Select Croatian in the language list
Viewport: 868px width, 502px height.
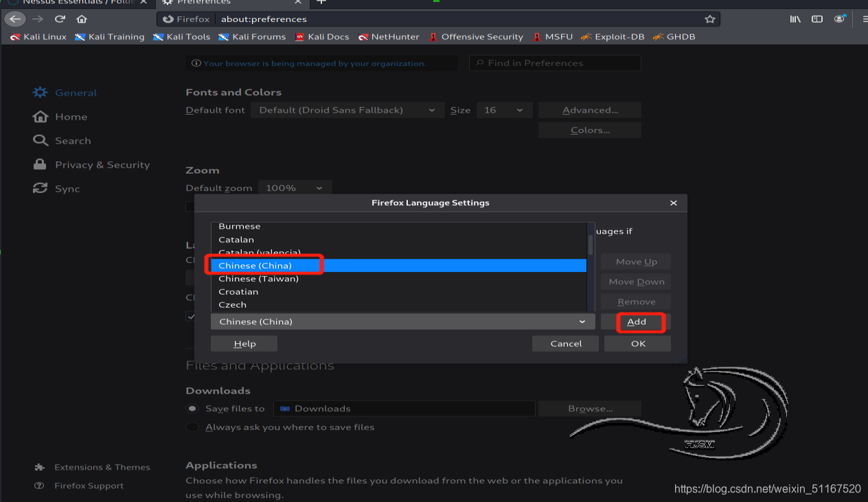coord(399,292)
